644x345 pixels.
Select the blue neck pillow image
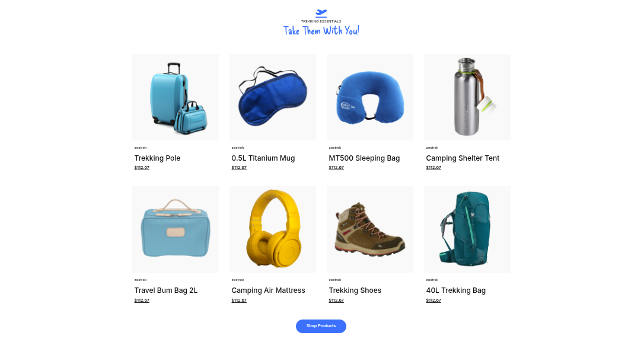pyautogui.click(x=370, y=97)
